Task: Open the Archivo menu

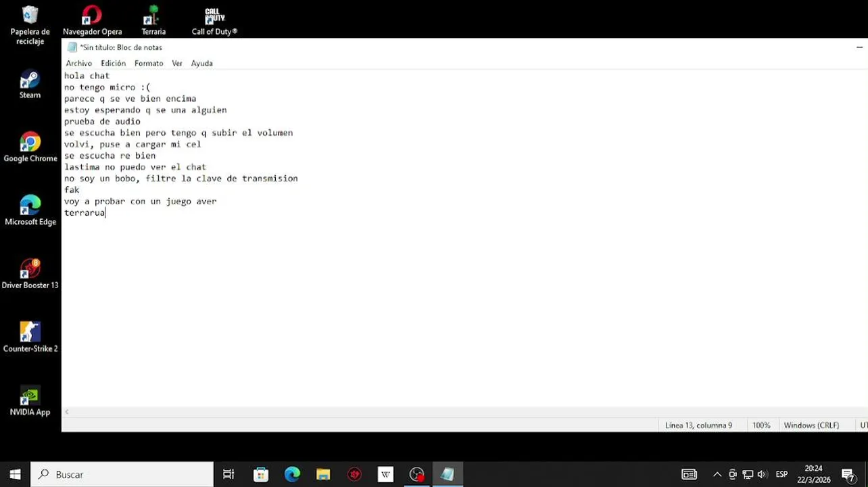Action: click(x=78, y=63)
